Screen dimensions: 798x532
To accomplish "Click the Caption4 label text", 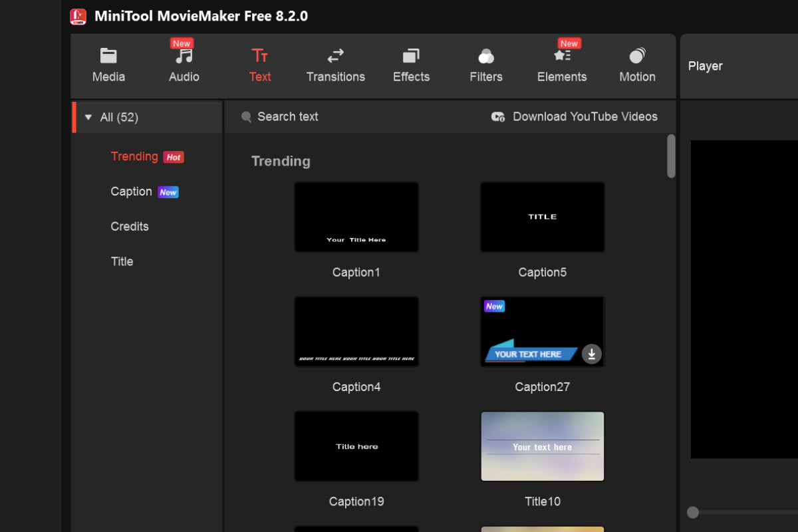I will [x=356, y=386].
